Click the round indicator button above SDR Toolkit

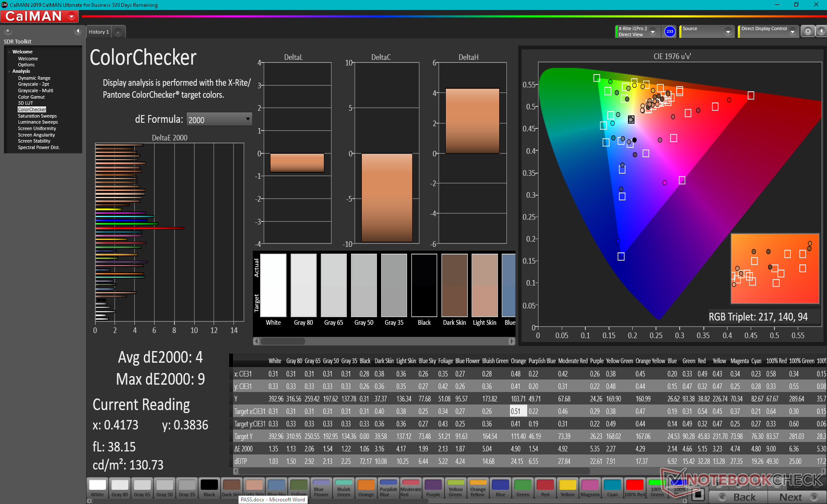click(x=8, y=31)
